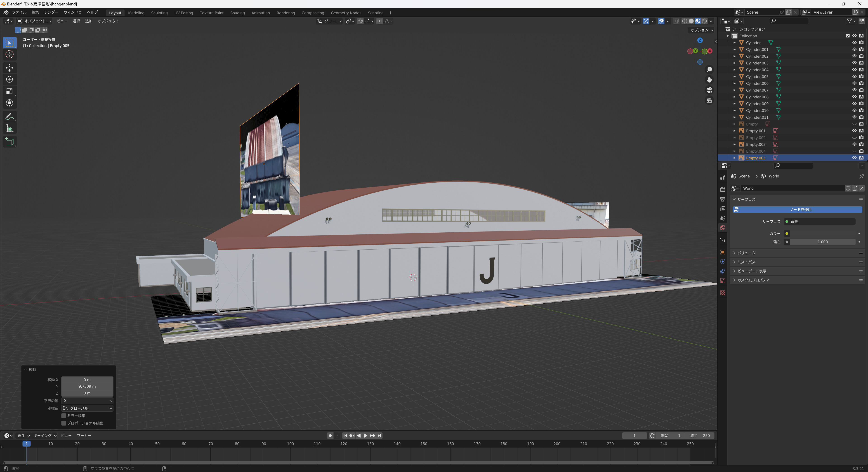The width and height of the screenshot is (868, 472).
Task: Jump to the timeline end frame
Action: click(x=380, y=436)
